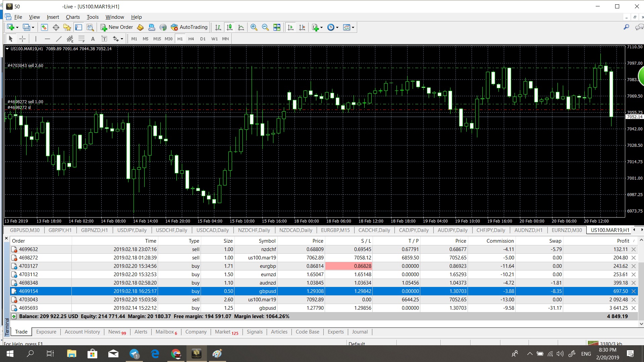Switch chart to Candlesticks mode
The image size is (644, 362).
229,27
